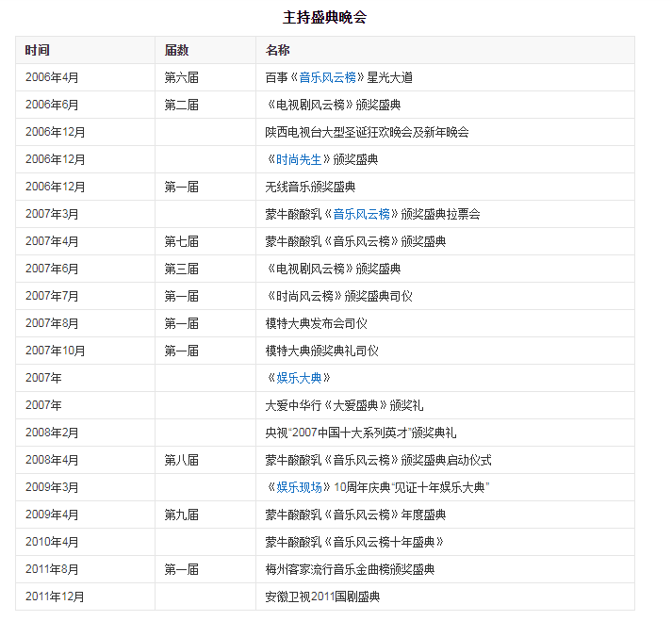Select the 2006年6月 date cell
The width and height of the screenshot is (672, 621).
(52, 105)
